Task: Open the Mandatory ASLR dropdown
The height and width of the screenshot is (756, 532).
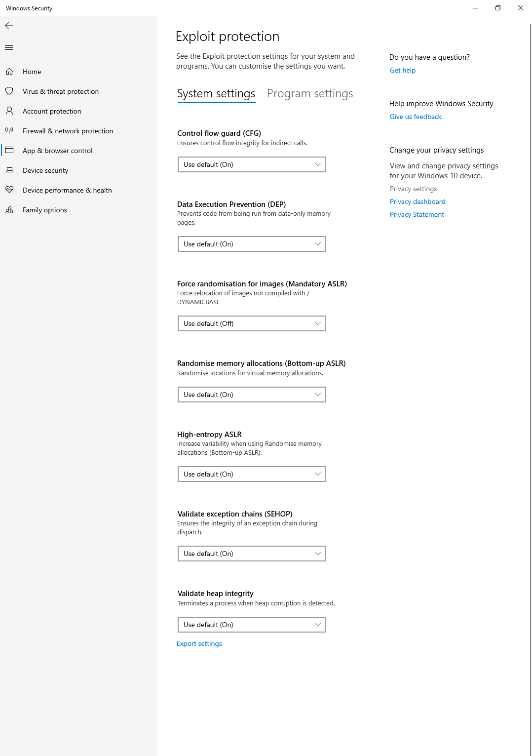Action: click(x=251, y=323)
